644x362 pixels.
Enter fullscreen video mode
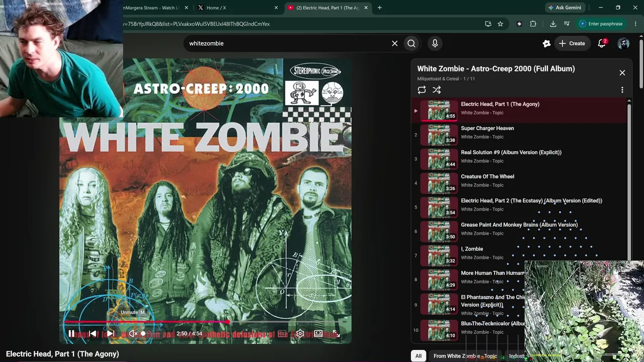(x=336, y=333)
